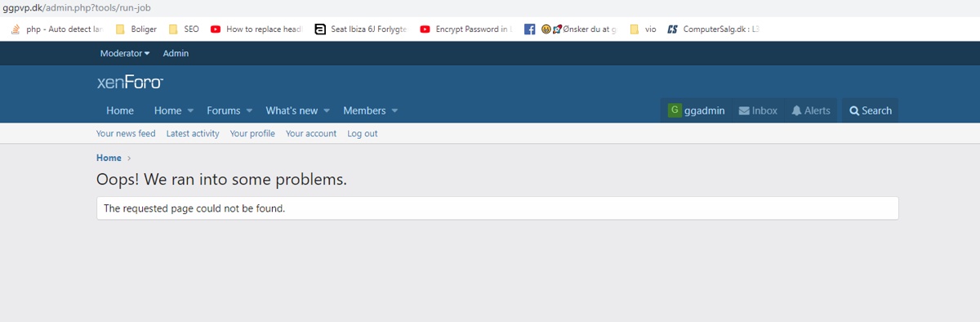Expand the Forums menu arrow
The height and width of the screenshot is (322, 980).
coord(249,110)
